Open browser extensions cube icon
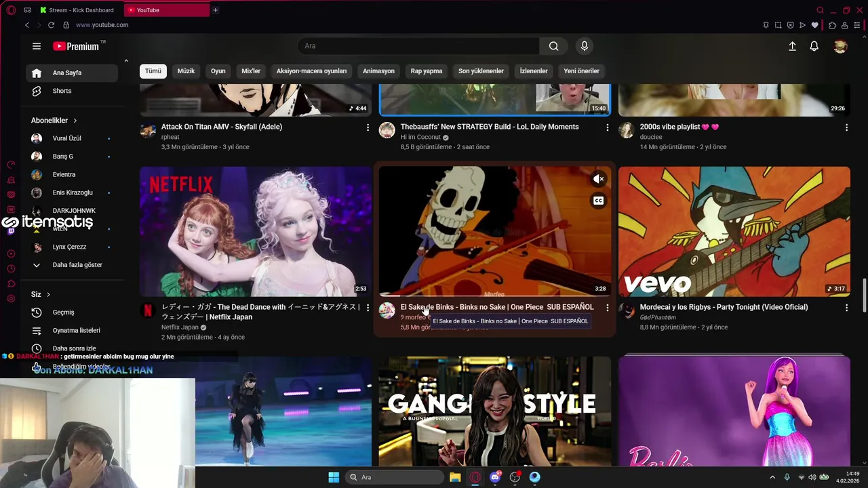 click(x=833, y=25)
